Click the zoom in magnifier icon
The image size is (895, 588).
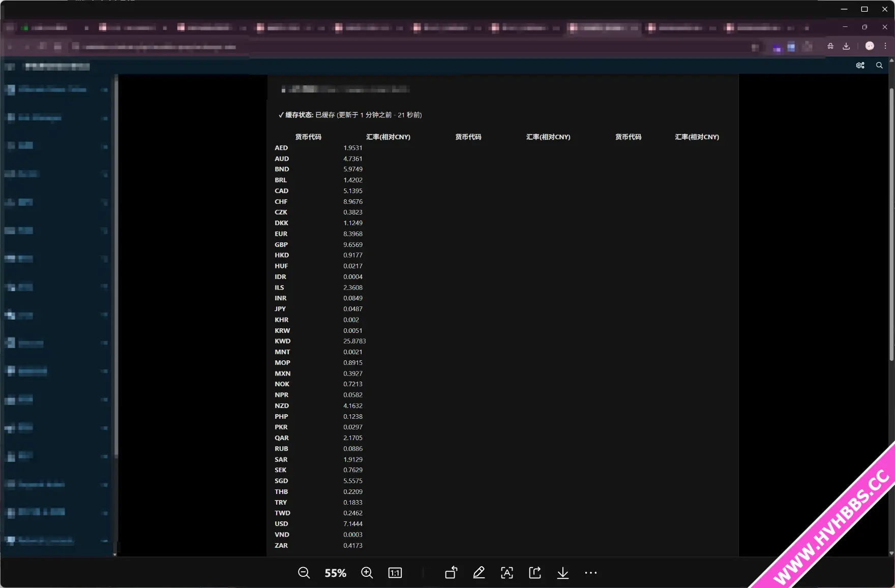click(x=367, y=573)
